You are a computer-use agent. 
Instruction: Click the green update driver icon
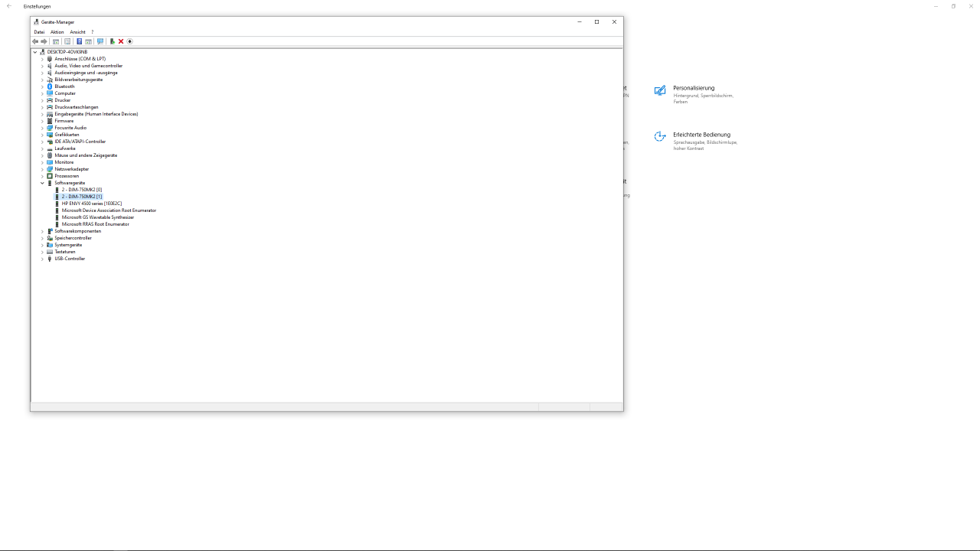pyautogui.click(x=113, y=41)
